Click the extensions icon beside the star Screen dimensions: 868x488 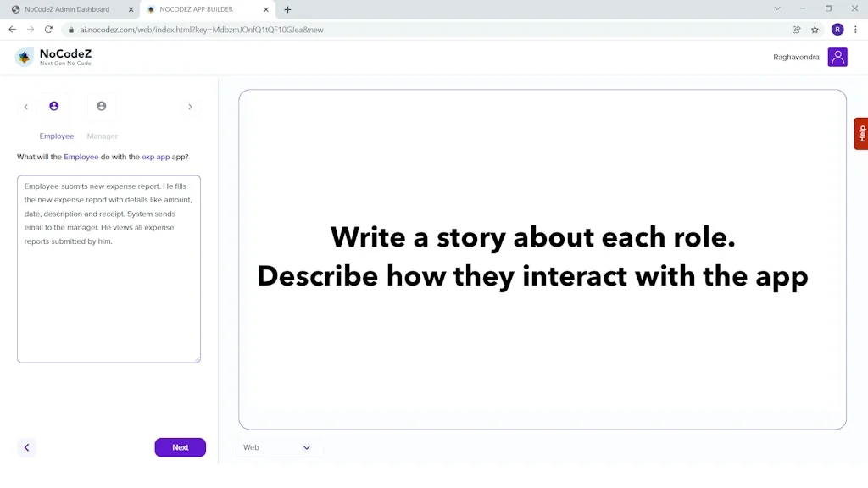[x=795, y=28]
